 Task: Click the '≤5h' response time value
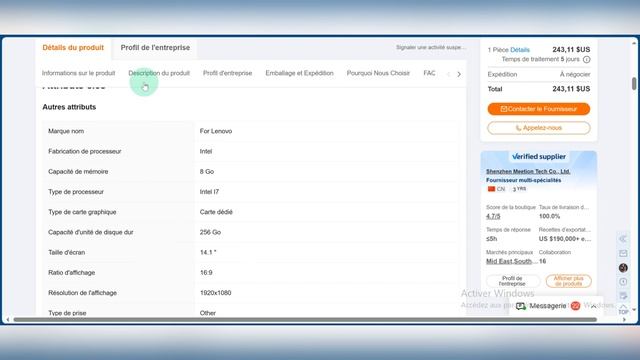point(491,239)
